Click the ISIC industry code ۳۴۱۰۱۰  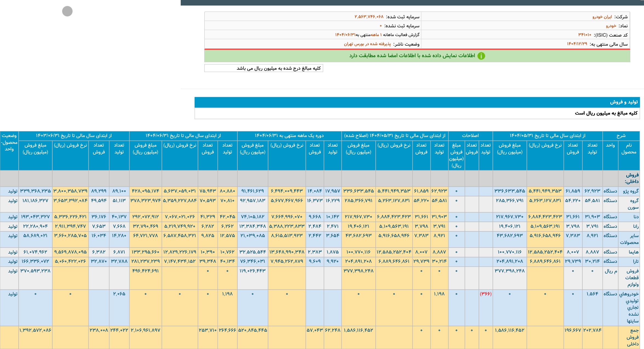pos(585,35)
